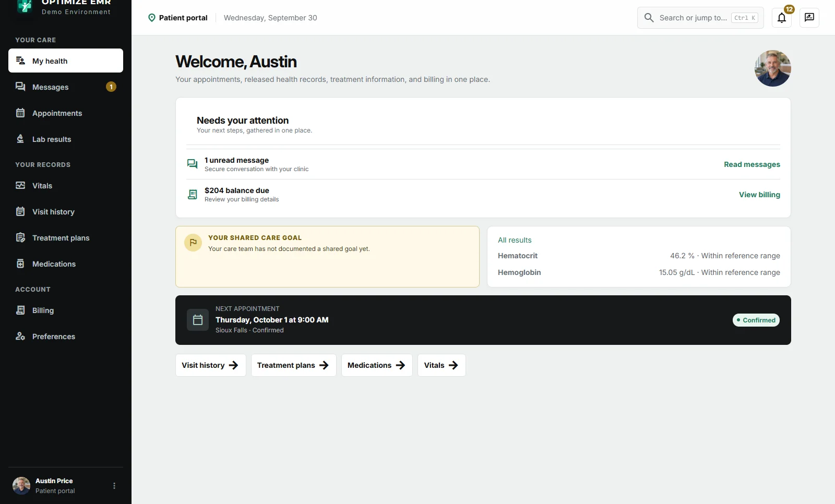835x504 pixels.
Task: Click the Hematocrit result row
Action: tap(639, 256)
